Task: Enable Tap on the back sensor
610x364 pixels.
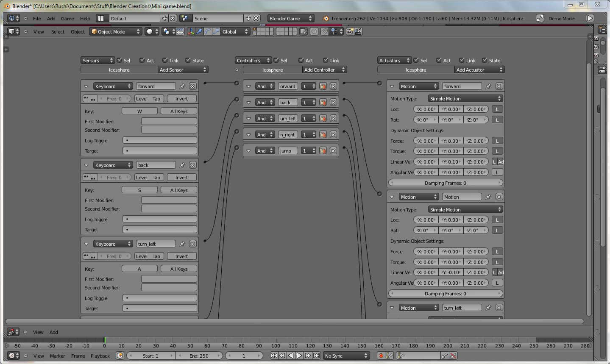Action: [x=156, y=177]
